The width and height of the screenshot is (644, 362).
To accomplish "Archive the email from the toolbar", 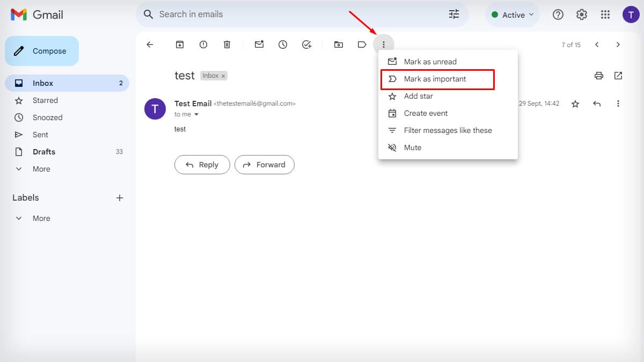I will point(179,45).
